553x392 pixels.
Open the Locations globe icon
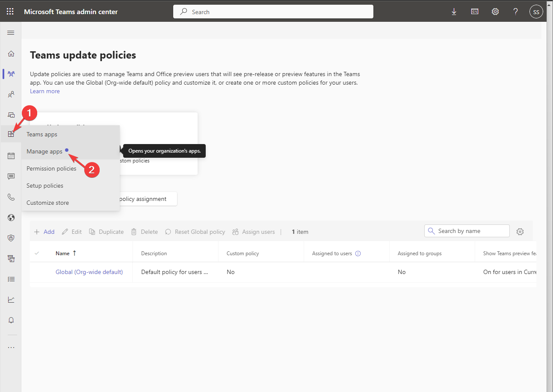(11, 217)
